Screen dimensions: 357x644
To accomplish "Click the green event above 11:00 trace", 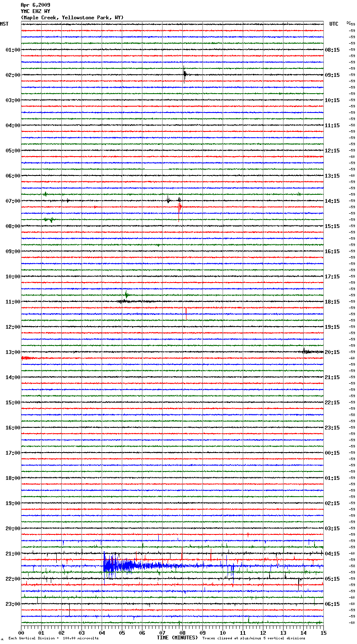I will tap(126, 295).
